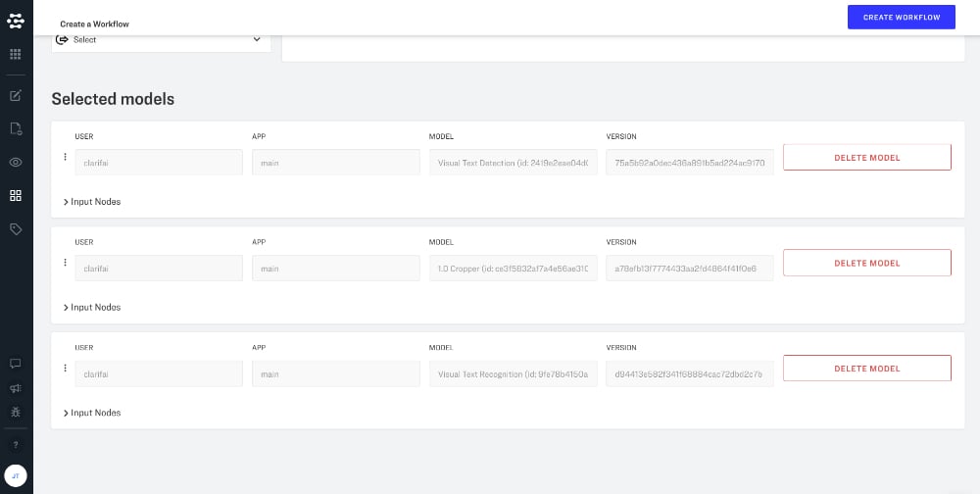Click drag handle dots of 1.0 Cropper row

[65, 263]
